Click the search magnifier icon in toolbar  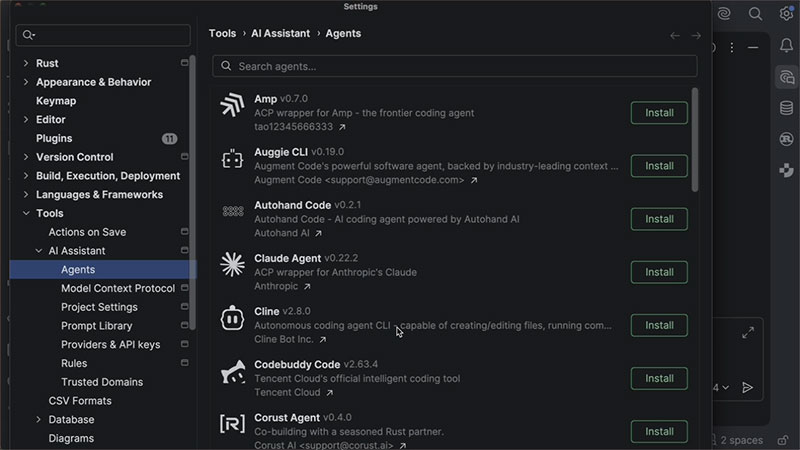coord(756,14)
